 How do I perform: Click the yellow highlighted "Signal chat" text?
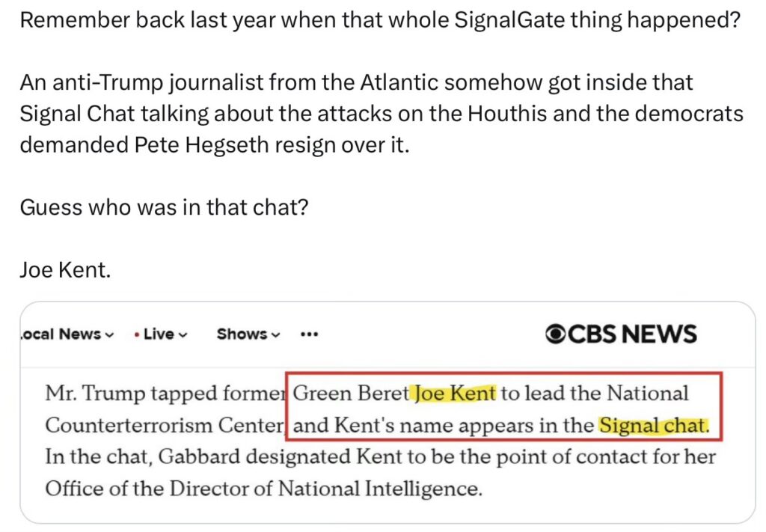click(x=652, y=425)
